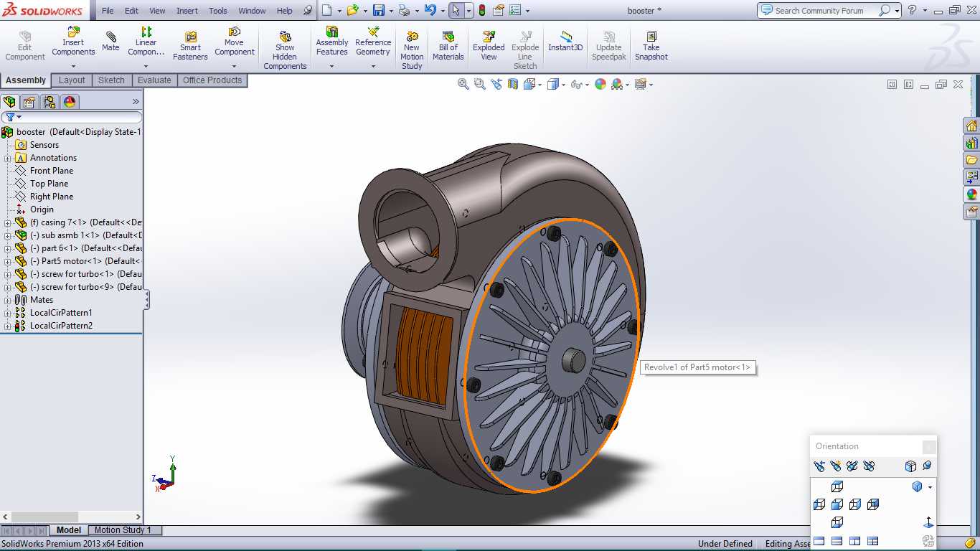The width and height of the screenshot is (980, 551).
Task: Open the DisplayManager color ball tab
Action: (70, 102)
